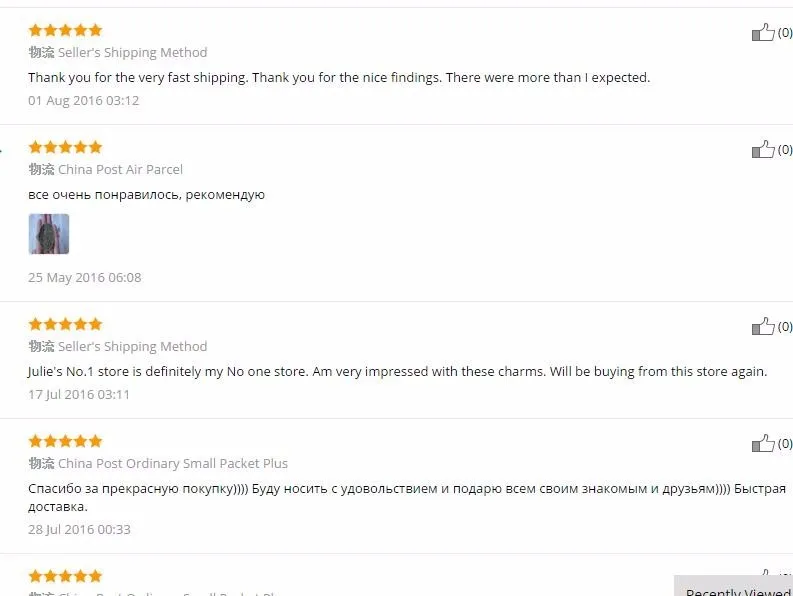The image size is (793, 596).
Task: Click the five-star rating of the first review
Action: click(x=65, y=30)
